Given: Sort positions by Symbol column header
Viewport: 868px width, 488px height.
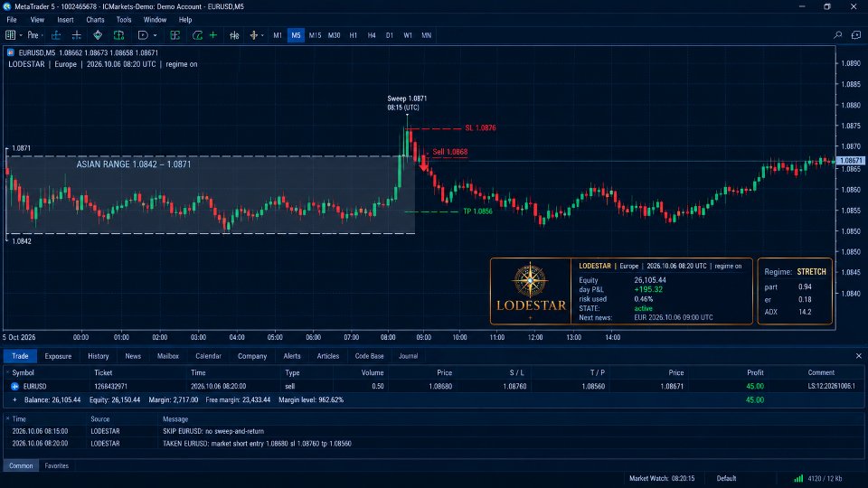Looking at the screenshot, I should click(x=23, y=372).
